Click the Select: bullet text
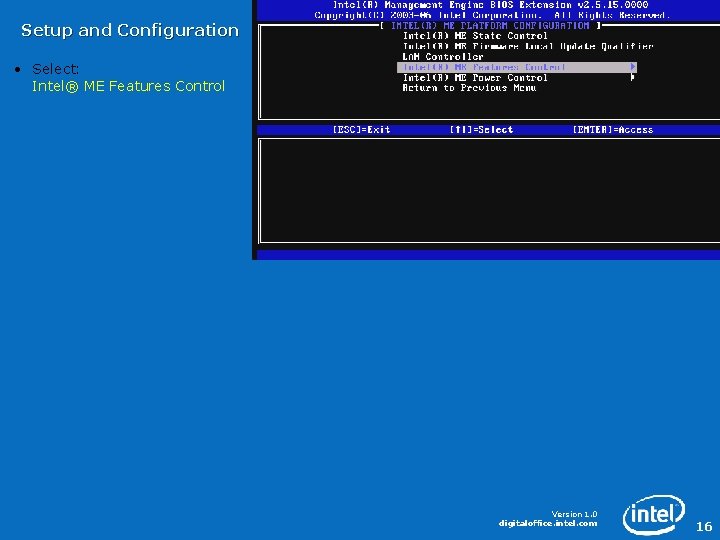 (x=56, y=69)
